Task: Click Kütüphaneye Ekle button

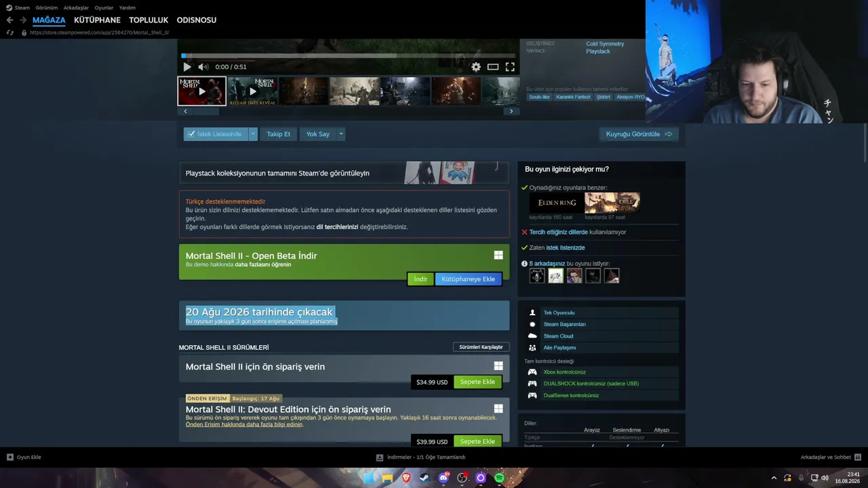Action: 468,279
